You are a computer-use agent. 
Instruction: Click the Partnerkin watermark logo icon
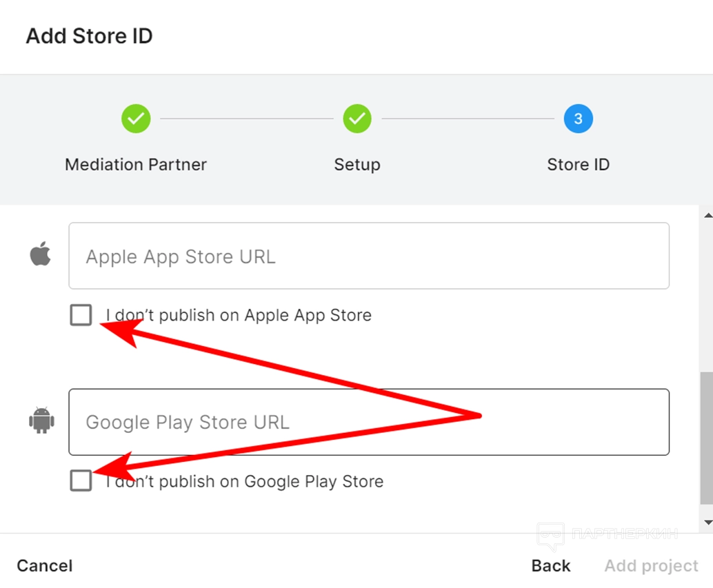551,536
